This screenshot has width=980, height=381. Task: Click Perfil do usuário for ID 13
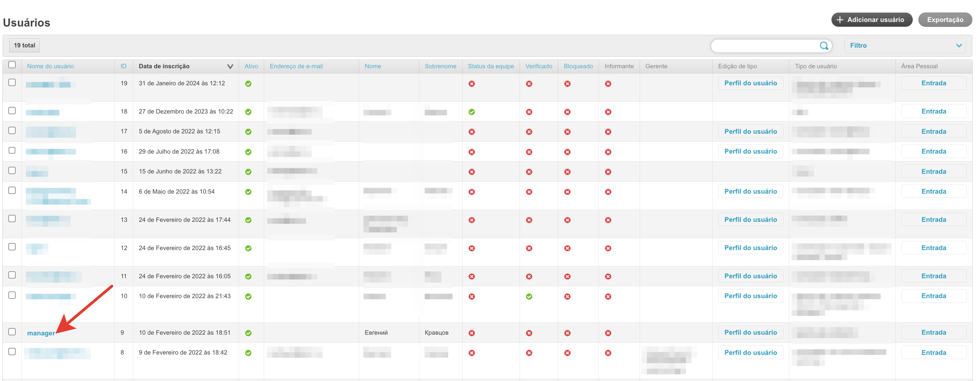pyautogui.click(x=750, y=220)
